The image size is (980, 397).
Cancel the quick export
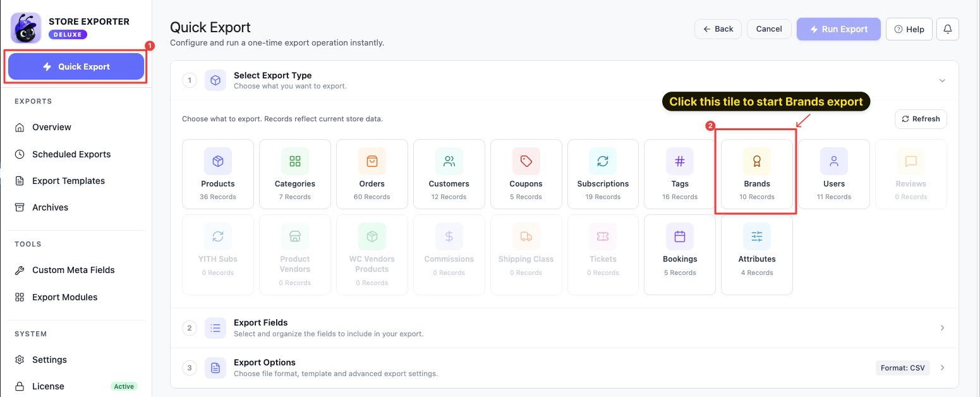tap(769, 28)
